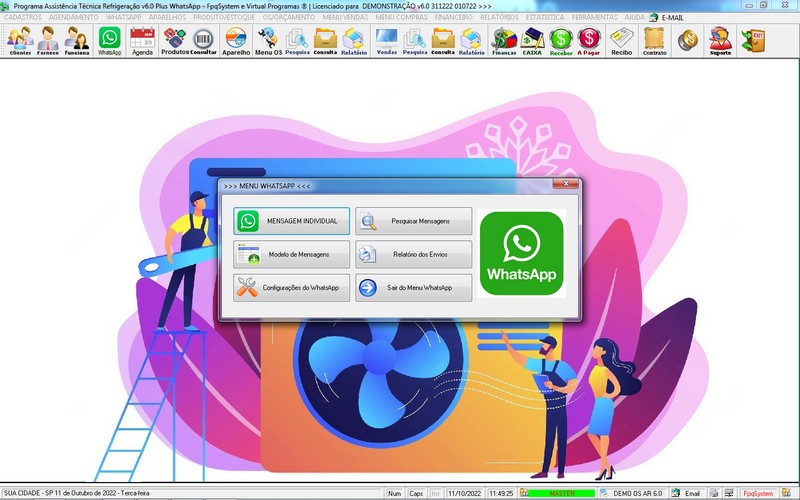
Task: Click Sair do Menu WhatsApp button
Action: [x=413, y=287]
